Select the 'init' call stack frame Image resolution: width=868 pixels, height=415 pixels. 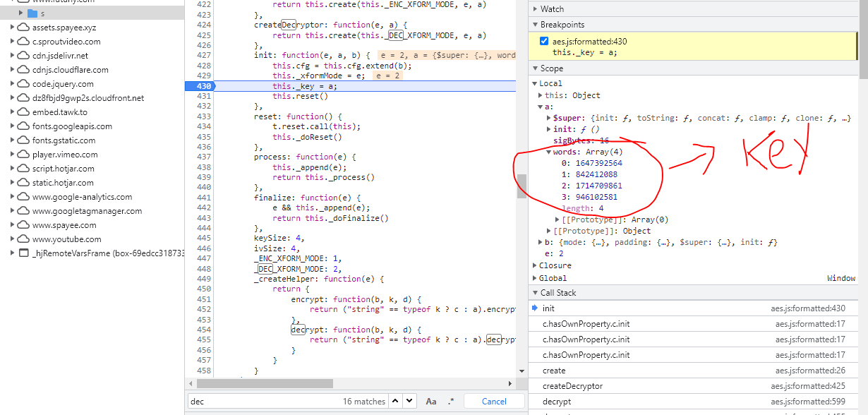[694, 308]
